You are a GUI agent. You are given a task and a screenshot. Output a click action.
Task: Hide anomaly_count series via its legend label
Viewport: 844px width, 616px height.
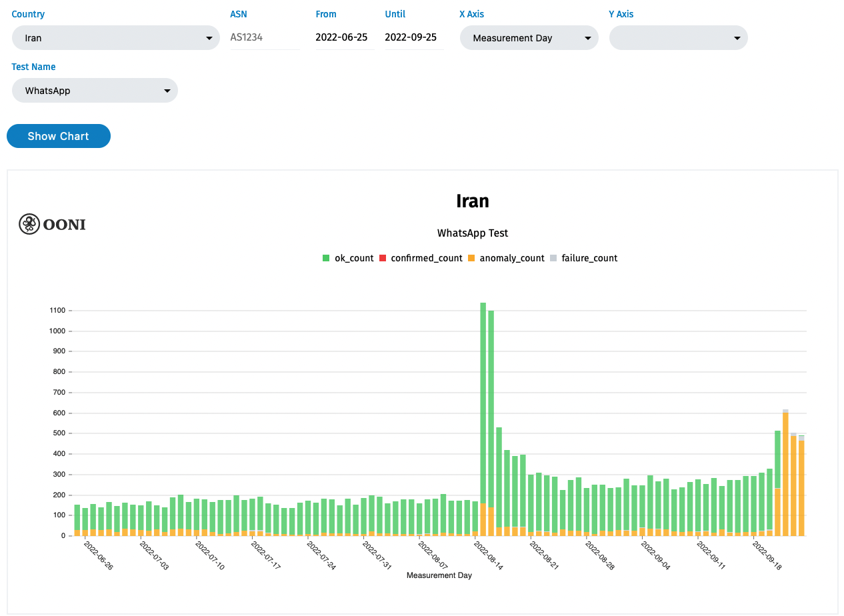click(512, 258)
